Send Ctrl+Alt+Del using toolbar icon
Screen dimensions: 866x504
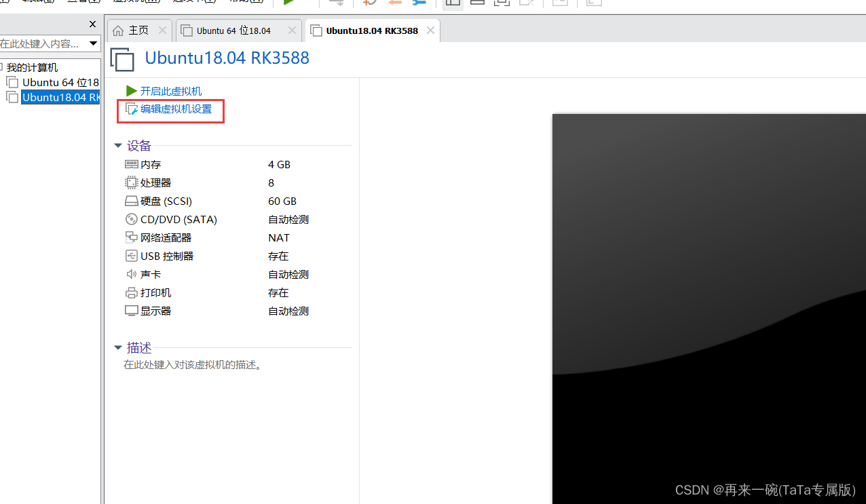[x=335, y=3]
